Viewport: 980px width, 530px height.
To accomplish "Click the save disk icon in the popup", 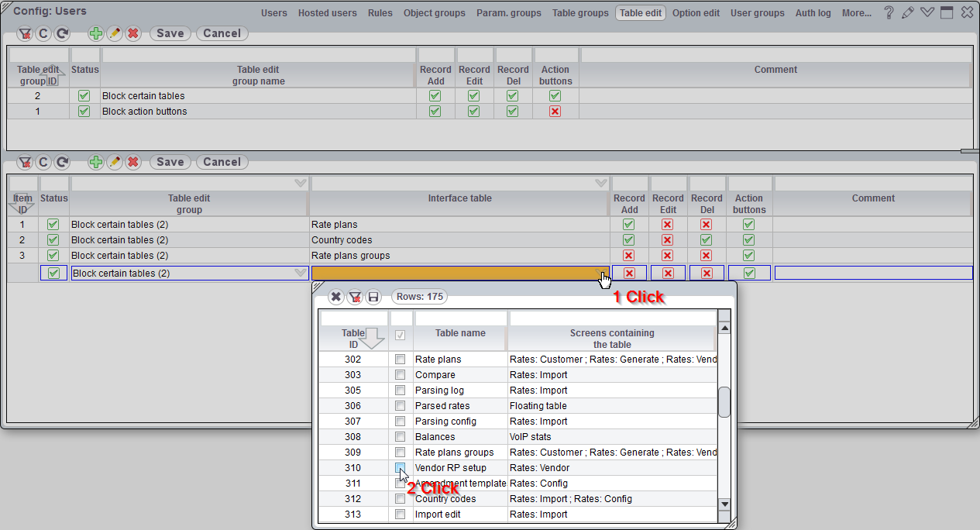I will click(374, 297).
